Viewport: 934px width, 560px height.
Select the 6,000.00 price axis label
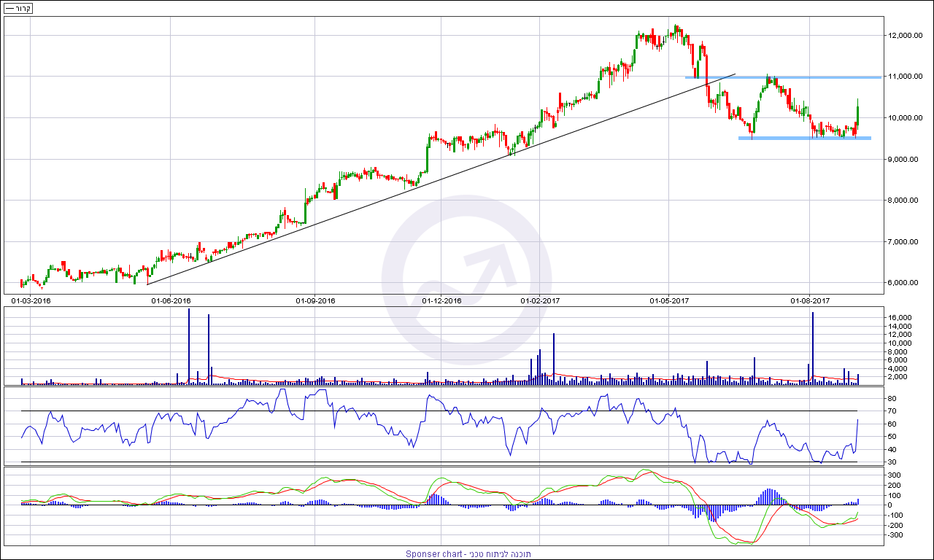903,283
